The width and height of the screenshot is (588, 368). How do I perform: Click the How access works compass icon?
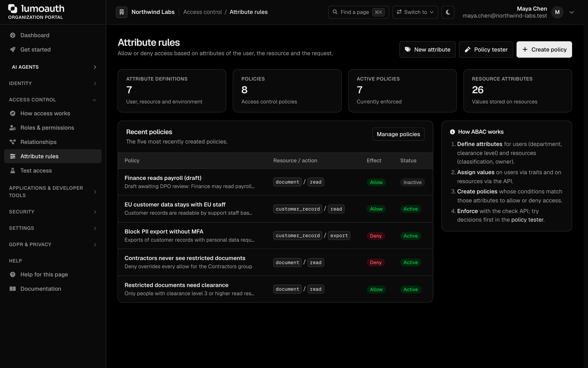point(13,113)
